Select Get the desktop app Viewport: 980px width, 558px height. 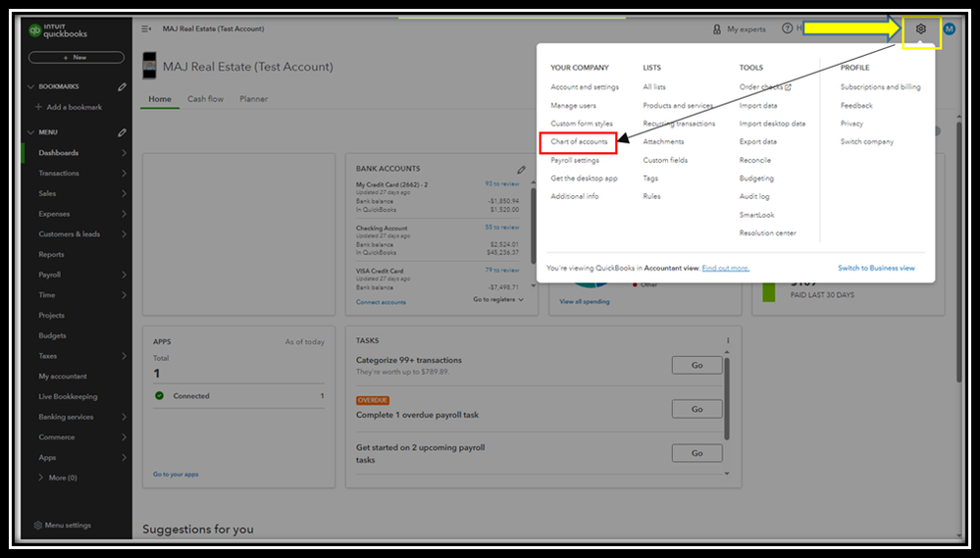coord(584,178)
